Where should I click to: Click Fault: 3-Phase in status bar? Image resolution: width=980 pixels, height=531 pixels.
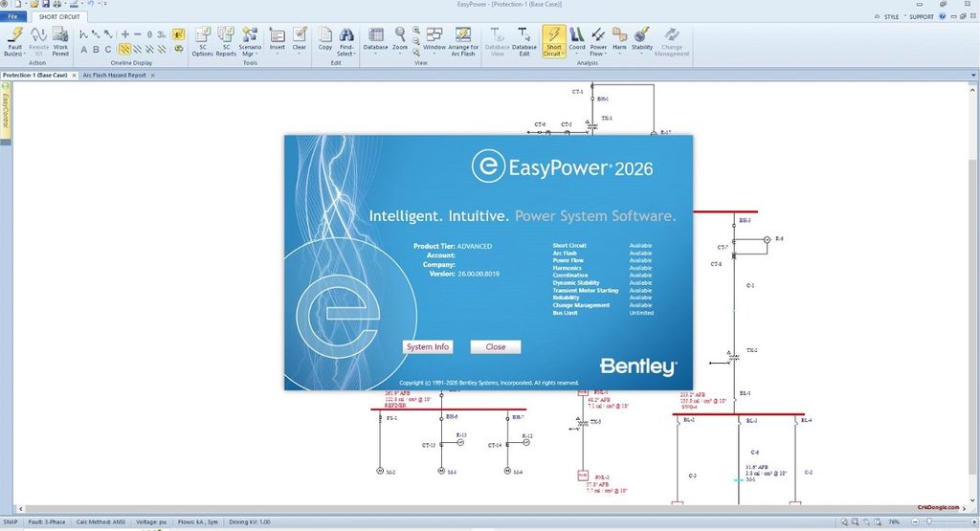pos(46,521)
